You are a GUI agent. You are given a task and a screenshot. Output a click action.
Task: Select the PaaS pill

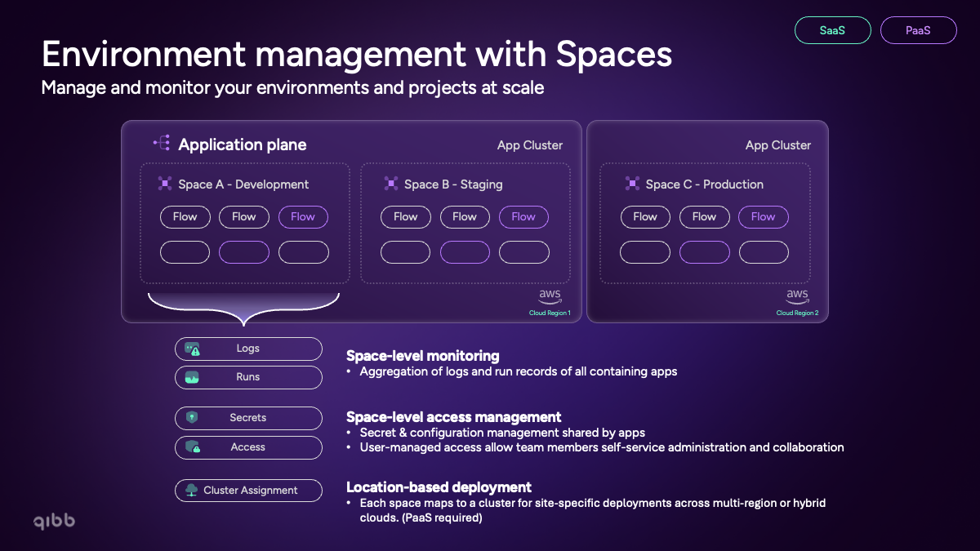[x=919, y=31]
